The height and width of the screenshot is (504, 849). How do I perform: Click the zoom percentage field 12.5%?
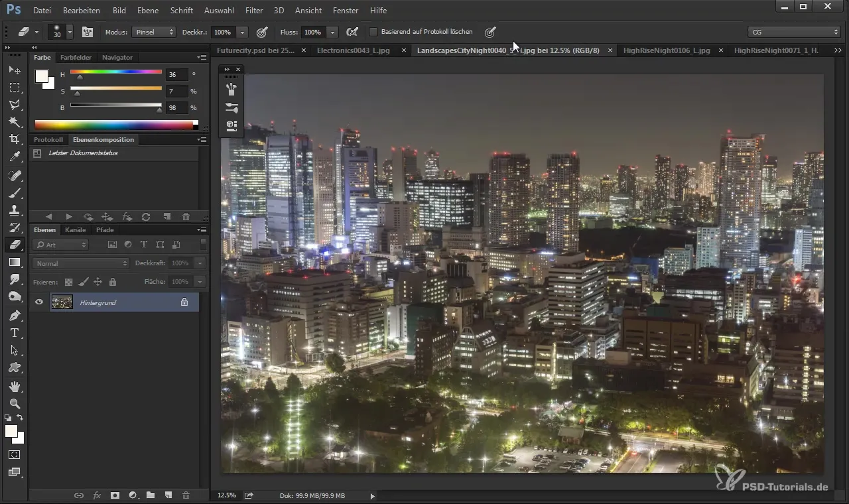[227, 495]
